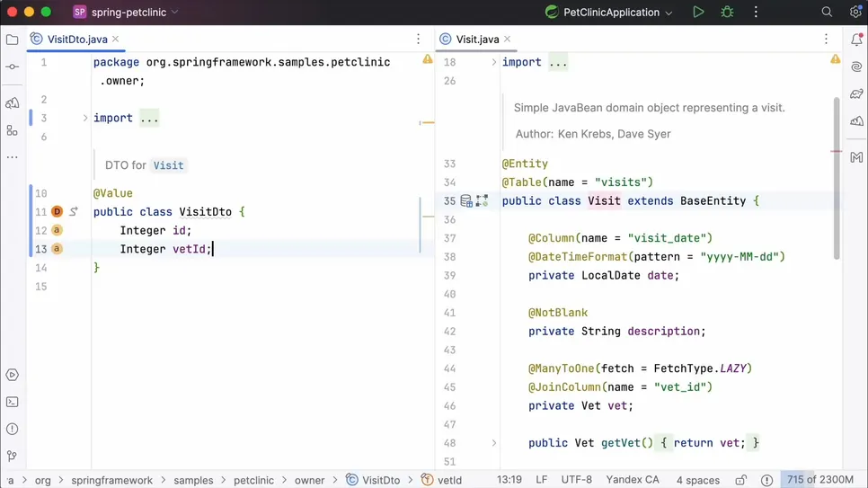This screenshot has height=488, width=868.
Task: Debug PetClinicApplication with the bug icon
Action: click(x=727, y=13)
